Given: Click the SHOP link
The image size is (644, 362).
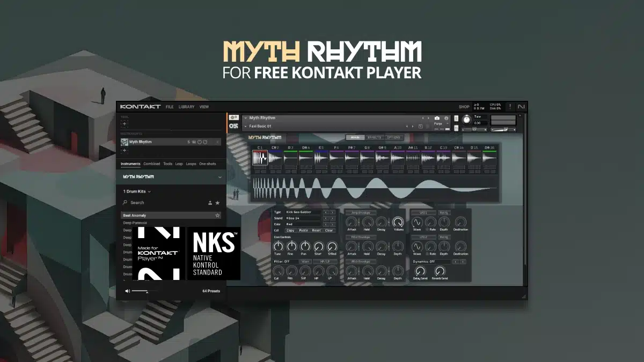Looking at the screenshot, I should pos(464,107).
